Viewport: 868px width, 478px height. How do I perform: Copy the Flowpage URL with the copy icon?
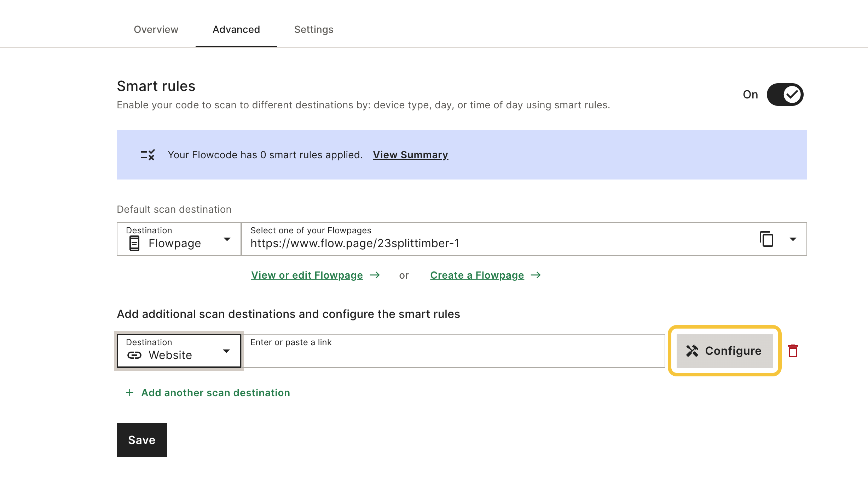[x=766, y=239]
